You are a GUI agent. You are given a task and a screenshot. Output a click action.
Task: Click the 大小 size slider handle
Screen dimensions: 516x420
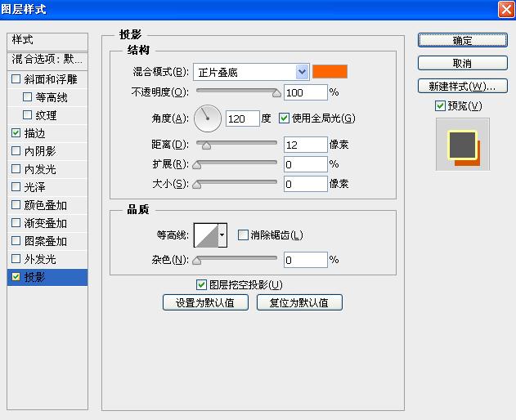click(197, 185)
